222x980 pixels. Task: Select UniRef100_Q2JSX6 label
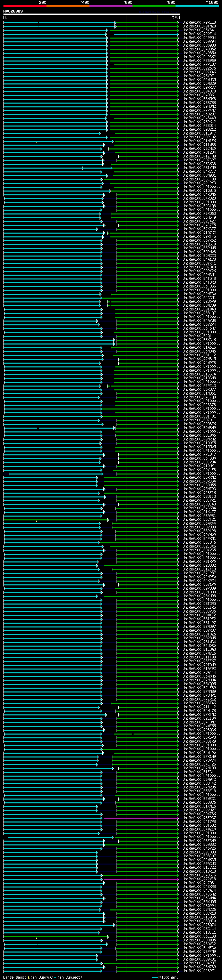coord(199,546)
